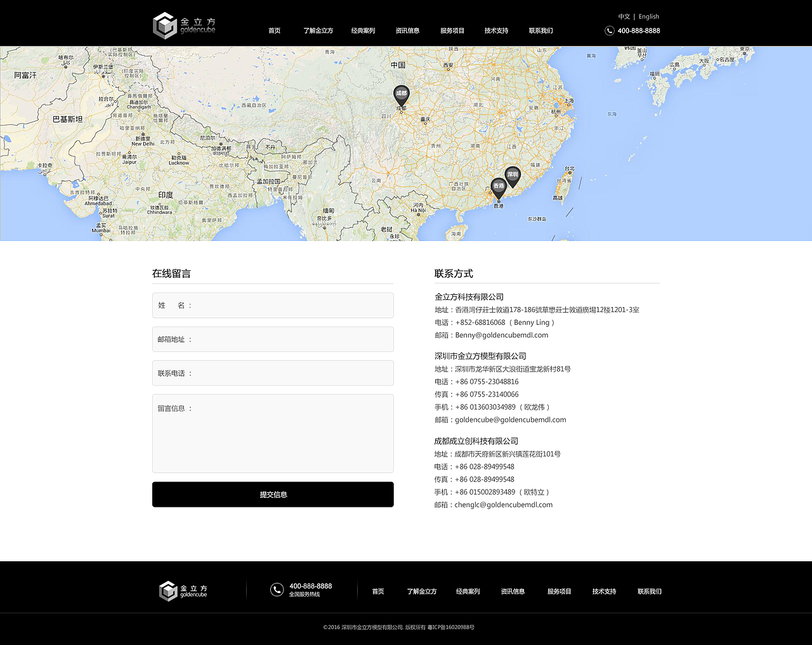Open 技术支持 in the top navigation

pos(496,30)
